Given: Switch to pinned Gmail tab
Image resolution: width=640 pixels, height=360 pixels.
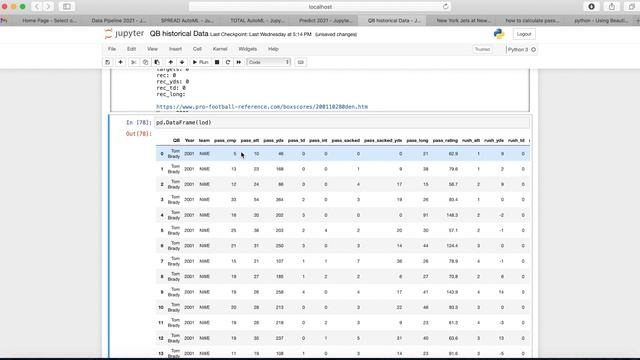Looking at the screenshot, I should [4, 20].
